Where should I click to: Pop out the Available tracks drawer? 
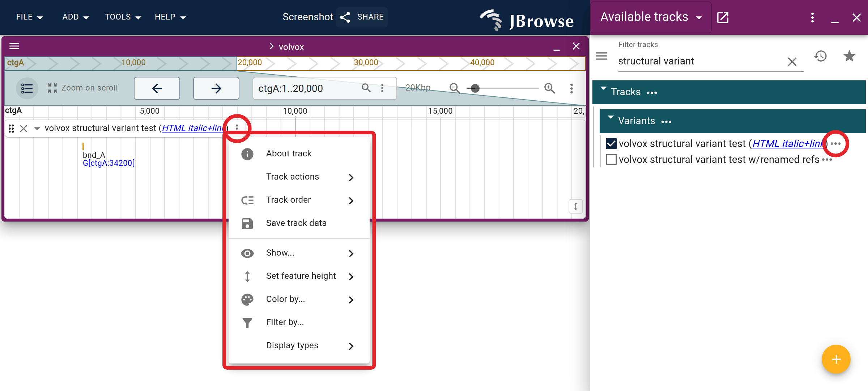click(723, 17)
